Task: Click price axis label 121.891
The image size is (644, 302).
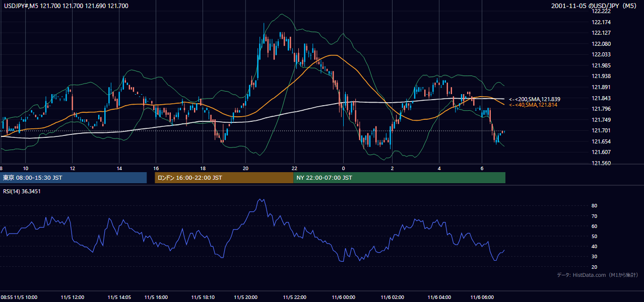Action: (x=601, y=87)
